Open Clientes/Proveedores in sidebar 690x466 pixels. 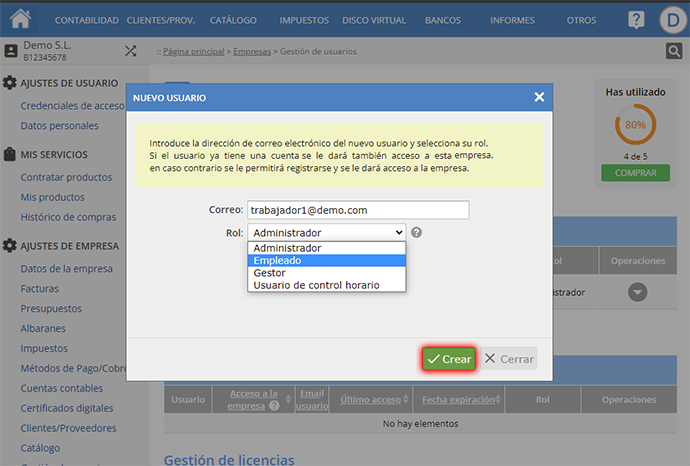point(69,428)
